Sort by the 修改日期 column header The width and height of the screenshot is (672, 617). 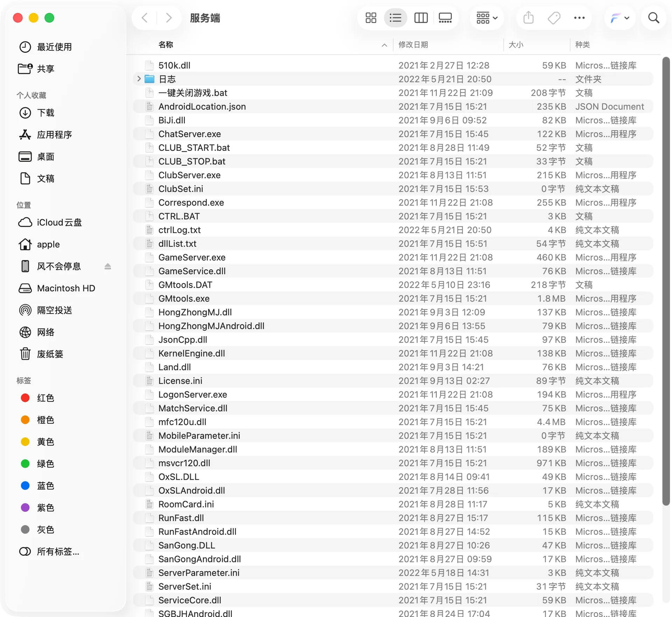tap(413, 45)
